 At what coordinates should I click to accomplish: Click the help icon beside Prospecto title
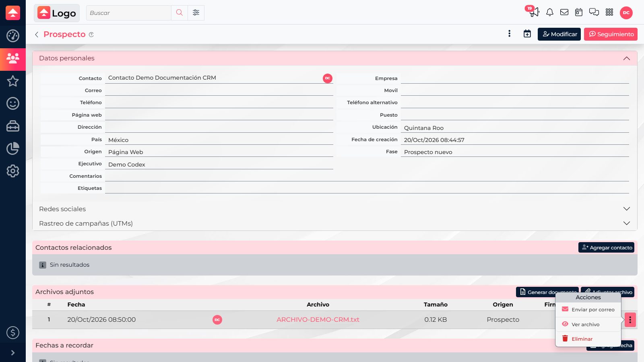click(x=91, y=35)
